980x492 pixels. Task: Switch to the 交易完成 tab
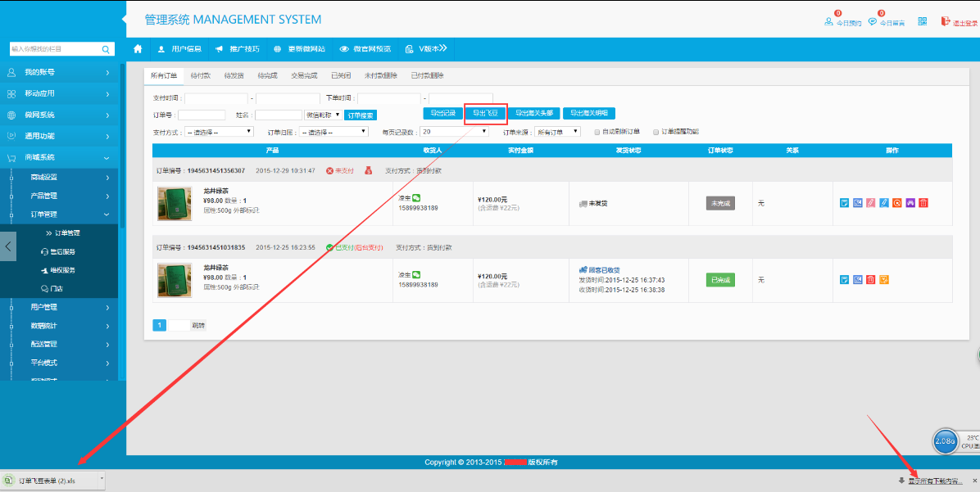click(304, 75)
